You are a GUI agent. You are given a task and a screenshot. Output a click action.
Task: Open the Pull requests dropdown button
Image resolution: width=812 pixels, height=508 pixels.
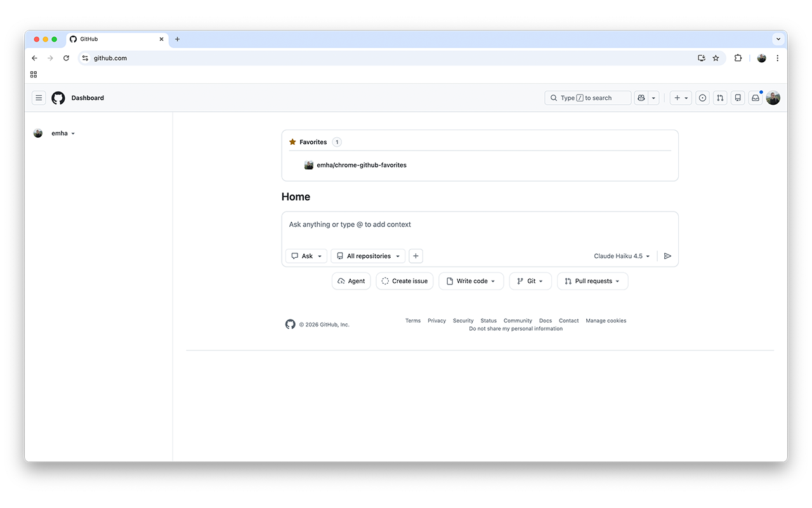tap(593, 281)
